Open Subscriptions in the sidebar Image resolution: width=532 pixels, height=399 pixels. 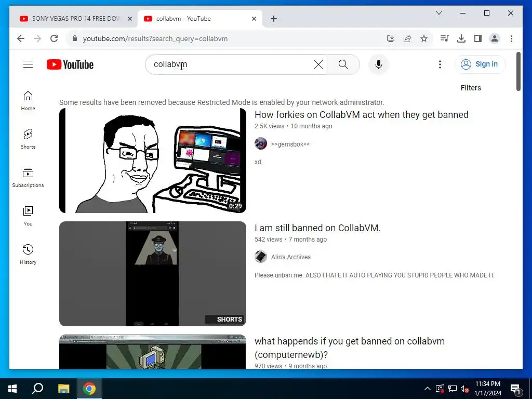[x=28, y=178]
